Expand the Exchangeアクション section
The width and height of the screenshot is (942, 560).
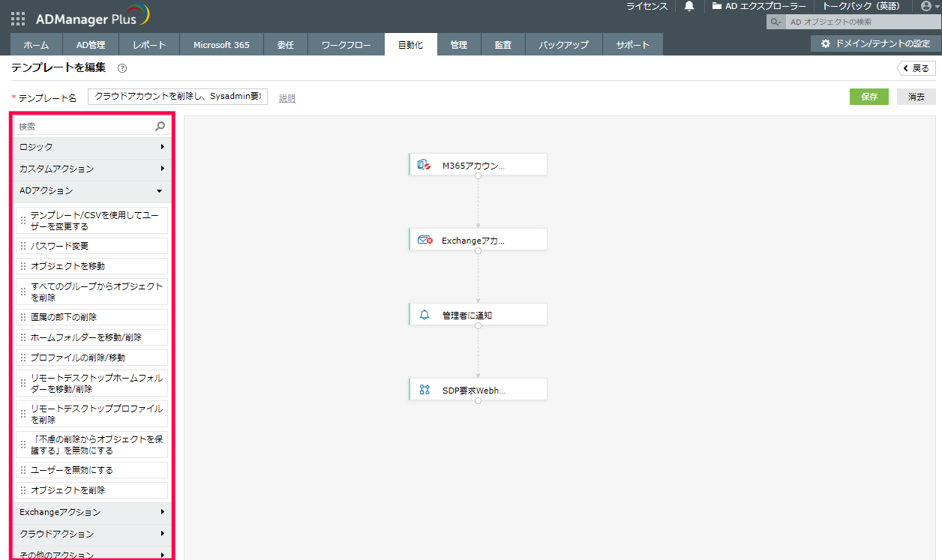pos(93,512)
